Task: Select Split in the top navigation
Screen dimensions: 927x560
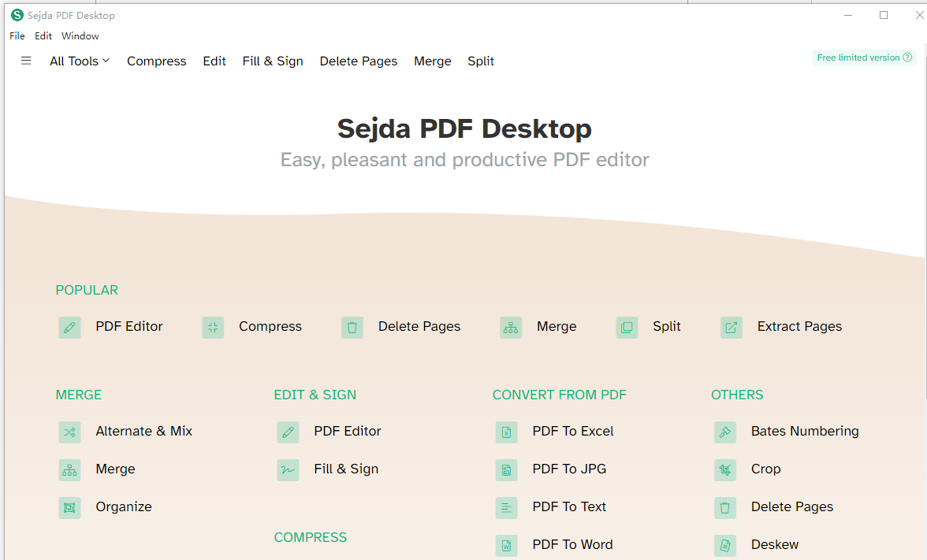Action: (x=481, y=61)
